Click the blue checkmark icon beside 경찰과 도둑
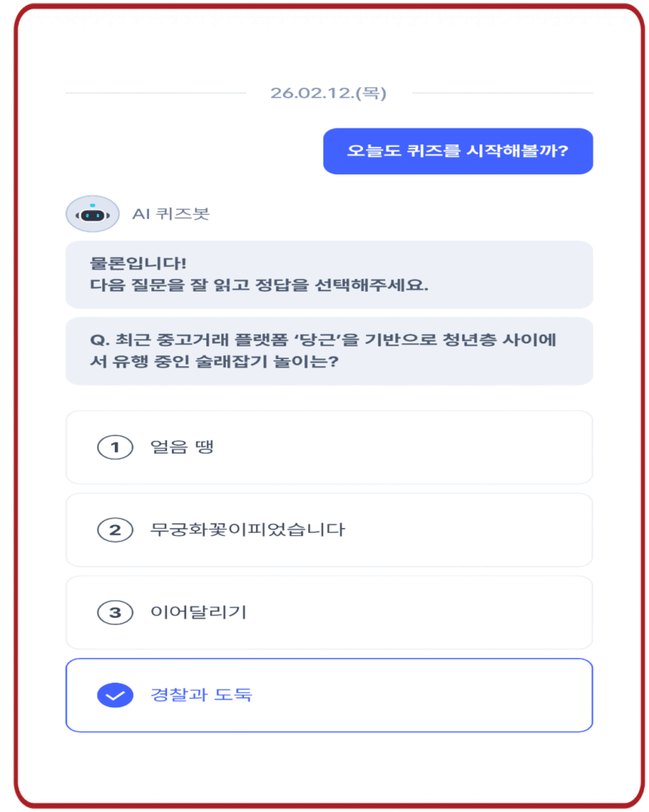This screenshot has width=649, height=812. (115, 695)
